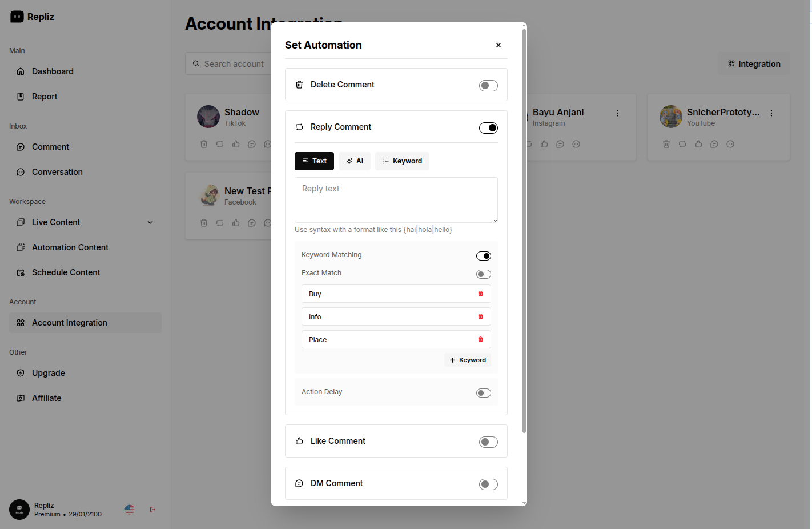
Task: Click trash icon on SnicherPrototype YouTube card
Action: click(x=666, y=144)
